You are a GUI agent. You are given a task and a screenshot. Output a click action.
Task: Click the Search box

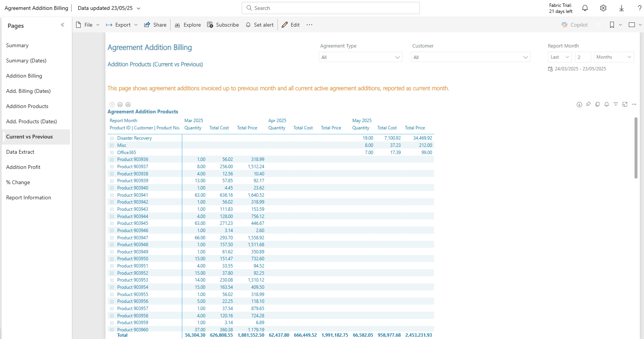click(330, 8)
